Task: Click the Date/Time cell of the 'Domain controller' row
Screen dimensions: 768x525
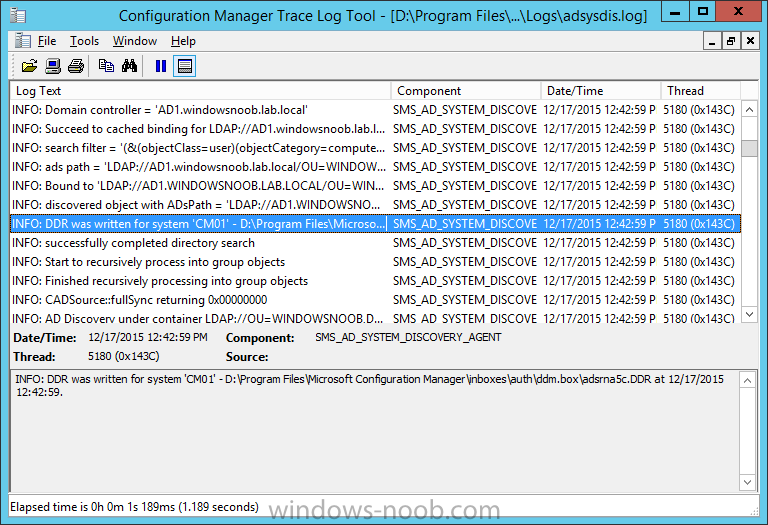Action: pyautogui.click(x=599, y=110)
